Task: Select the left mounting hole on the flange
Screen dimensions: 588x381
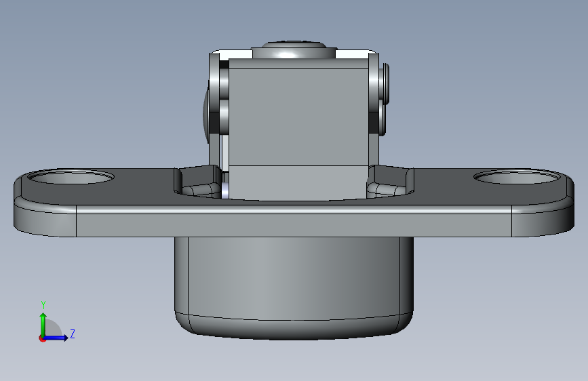Action: [x=71, y=177]
